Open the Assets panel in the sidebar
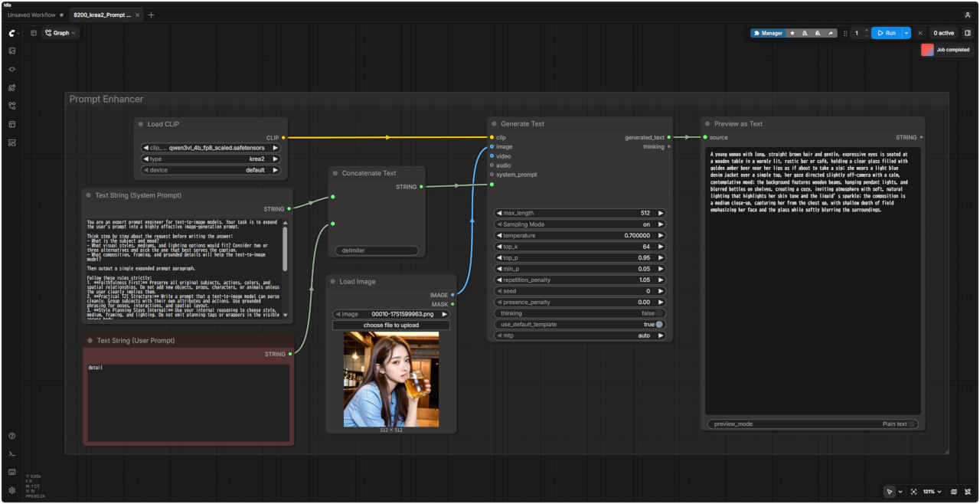Viewport: 980px width, 504px height. (12, 51)
